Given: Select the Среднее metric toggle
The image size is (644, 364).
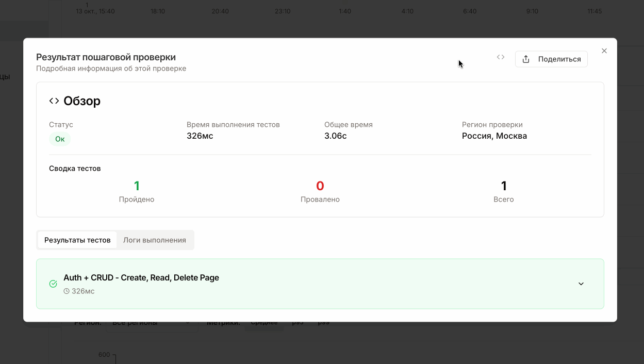Looking at the screenshot, I should click(264, 322).
